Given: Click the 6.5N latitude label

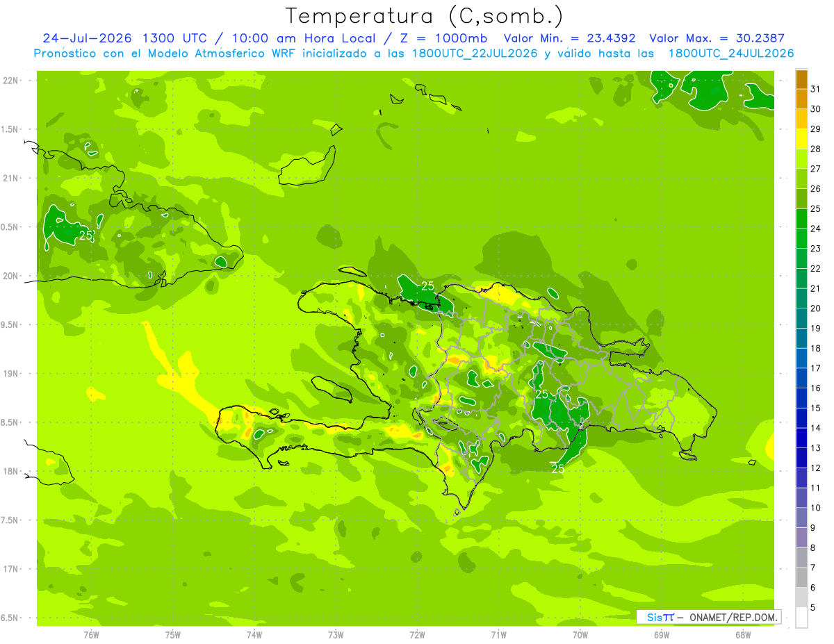Looking at the screenshot, I should coord(10,618).
